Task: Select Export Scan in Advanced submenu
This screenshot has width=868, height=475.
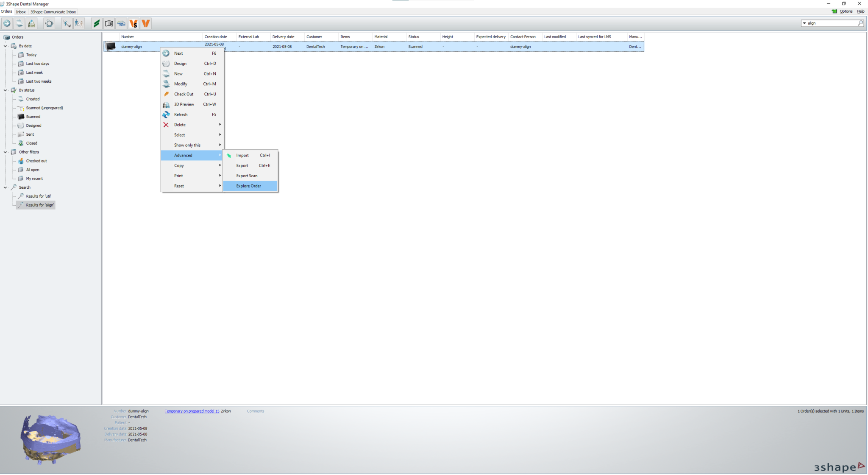Action: pos(247,176)
